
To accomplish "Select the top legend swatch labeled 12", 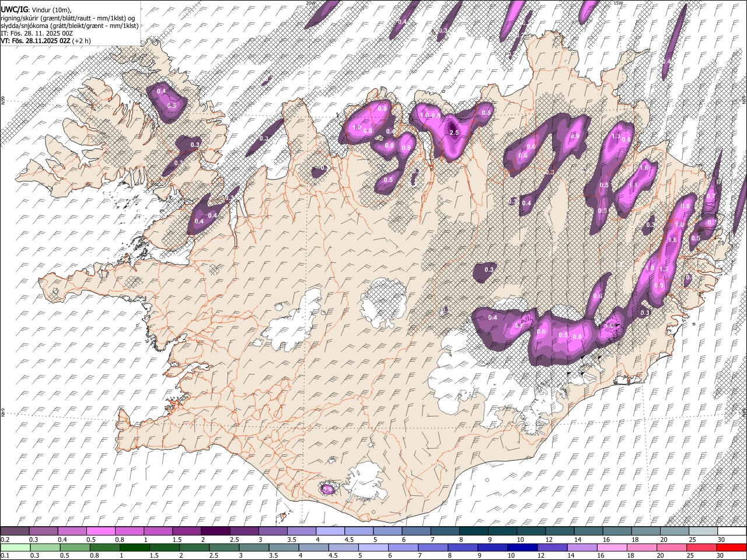I will click(558, 531).
